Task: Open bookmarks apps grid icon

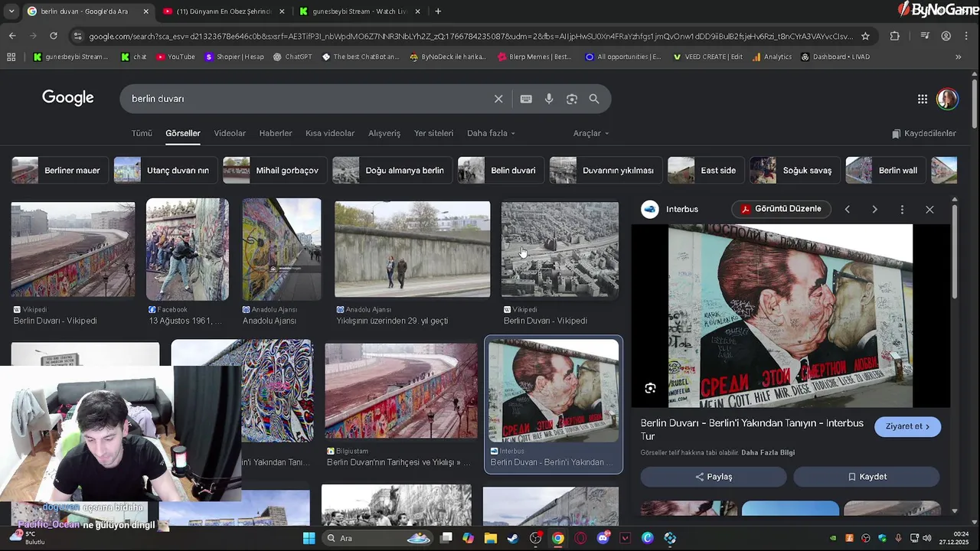Action: tap(11, 57)
